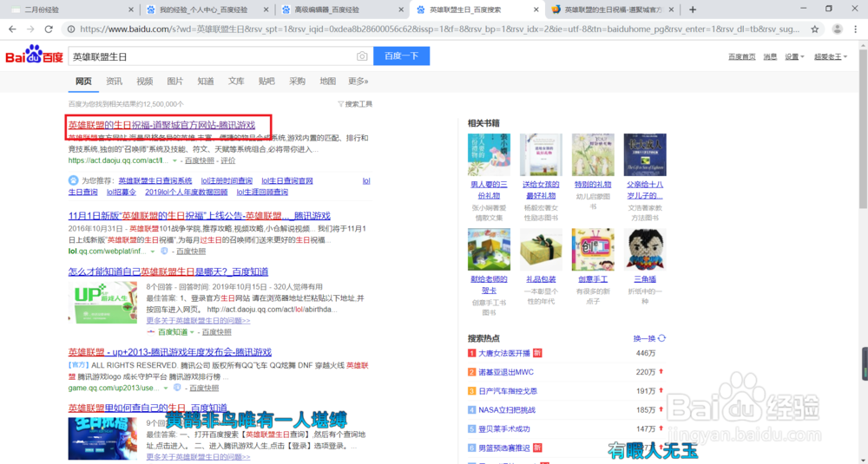
Task: Click UP result thumbnail image
Action: click(102, 303)
